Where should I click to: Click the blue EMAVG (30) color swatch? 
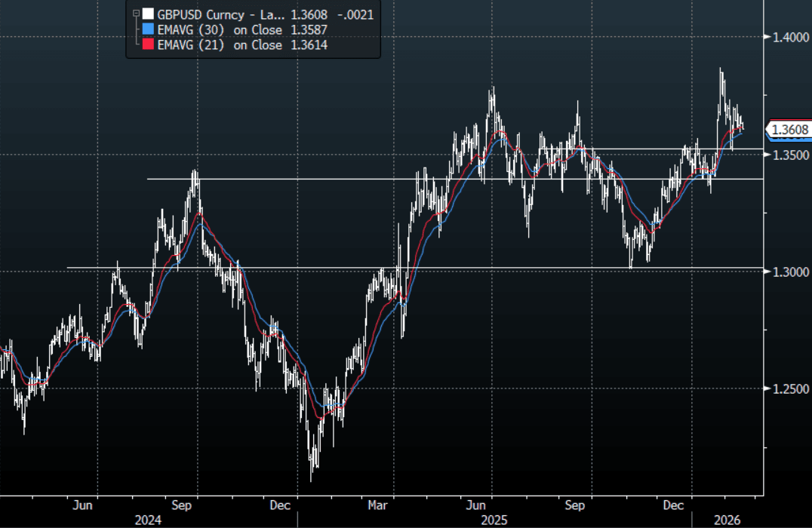coord(149,29)
